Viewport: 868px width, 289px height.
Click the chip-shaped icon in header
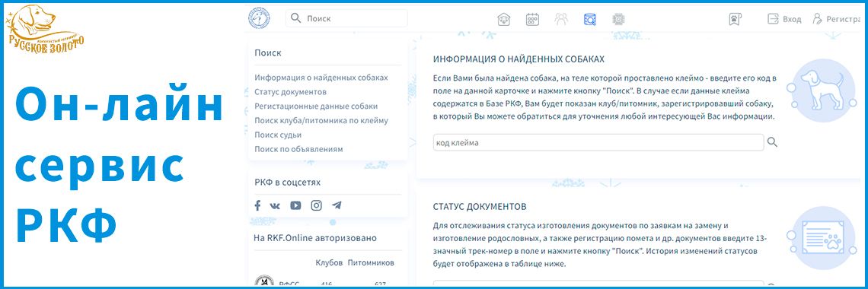618,19
